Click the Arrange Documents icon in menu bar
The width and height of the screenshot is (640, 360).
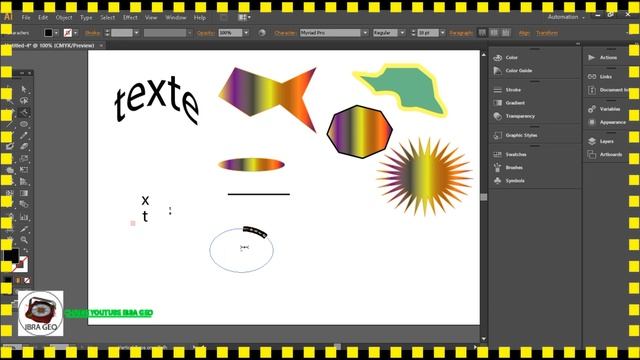[x=244, y=18]
